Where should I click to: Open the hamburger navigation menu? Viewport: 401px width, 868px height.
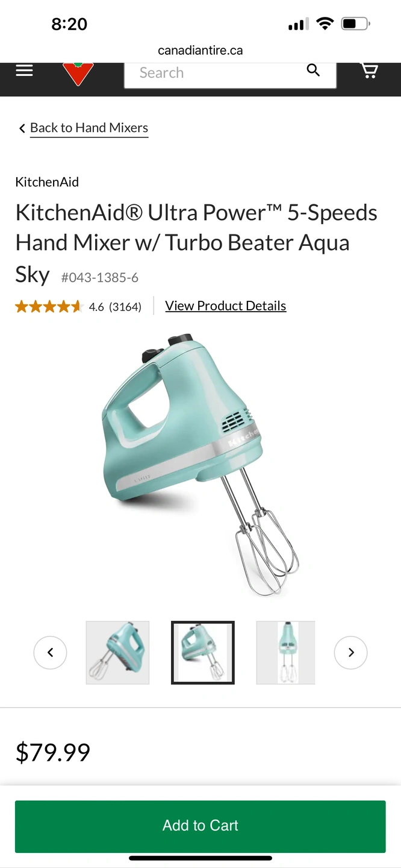click(x=24, y=71)
